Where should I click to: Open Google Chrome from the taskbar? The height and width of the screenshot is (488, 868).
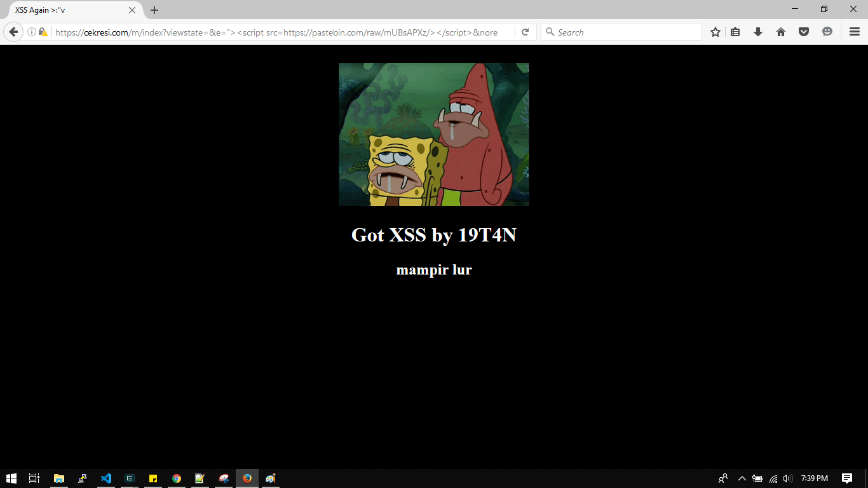coord(177,478)
